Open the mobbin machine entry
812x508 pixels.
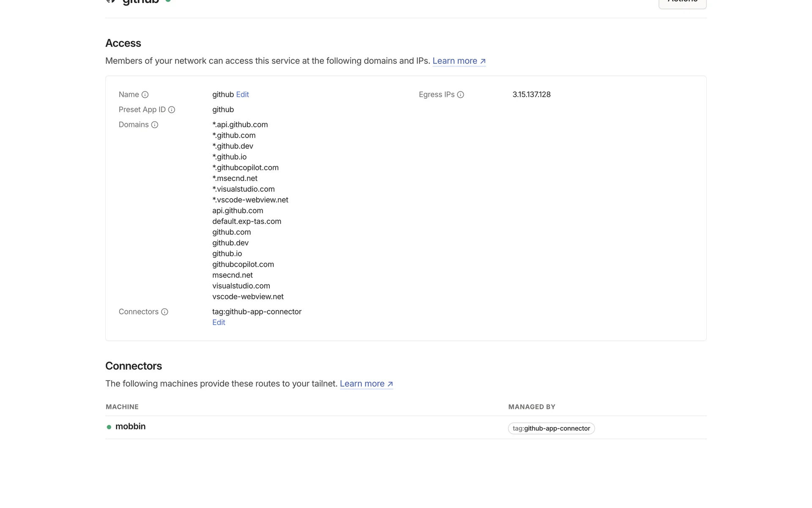130,427
